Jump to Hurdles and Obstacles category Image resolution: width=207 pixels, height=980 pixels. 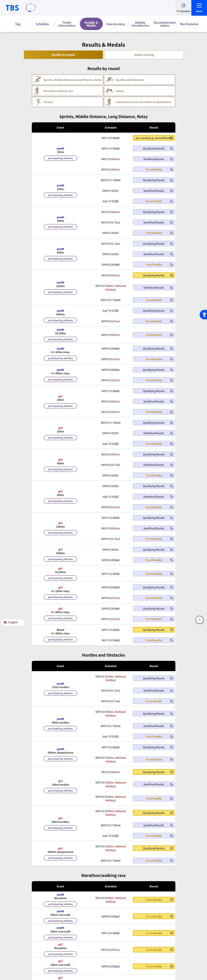point(139,80)
